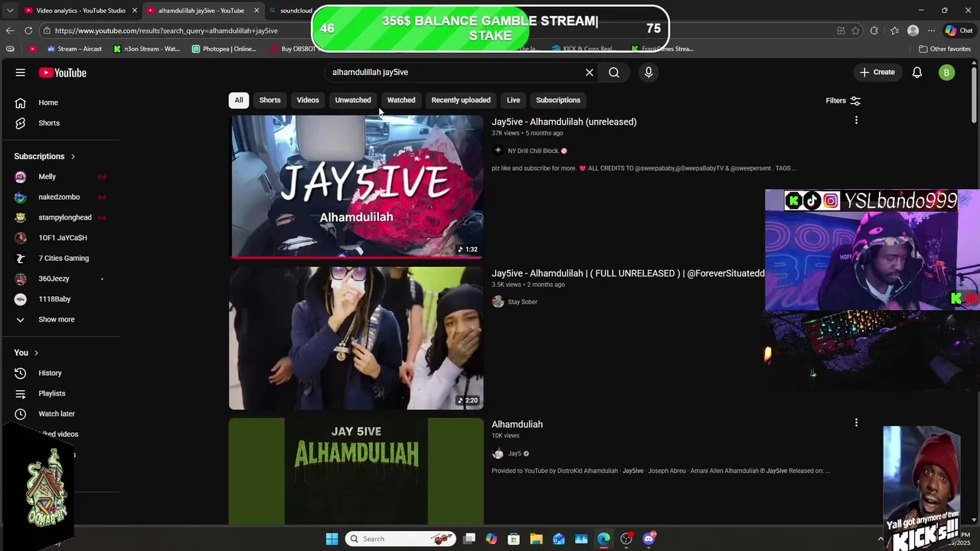Switch to Video analytics YouTube Studio tab
Image resolution: width=980 pixels, height=551 pixels.
coord(80,11)
